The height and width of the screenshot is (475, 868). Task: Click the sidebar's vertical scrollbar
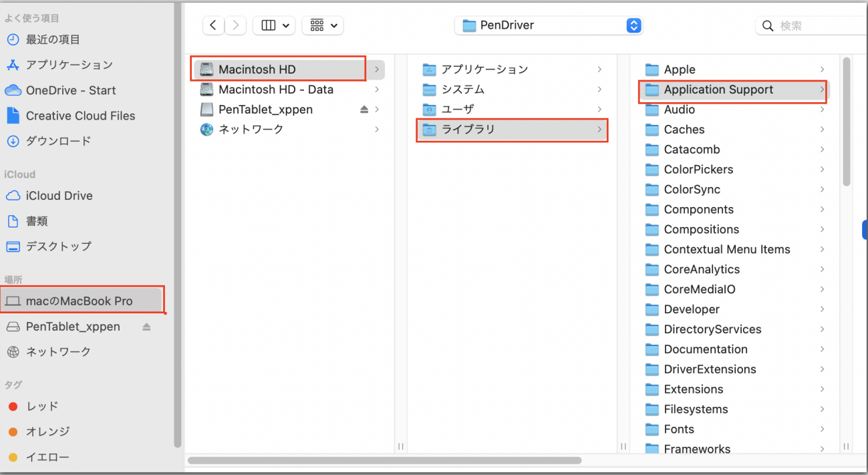pos(177,224)
